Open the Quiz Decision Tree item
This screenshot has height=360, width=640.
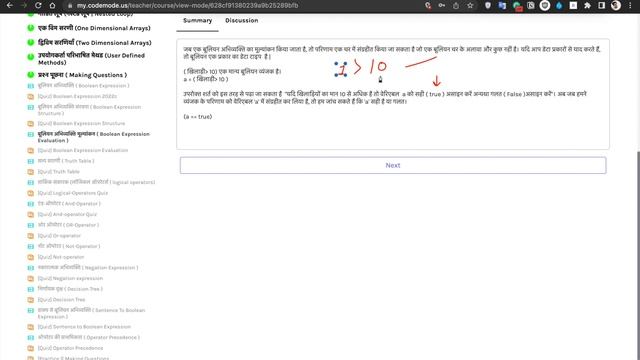point(61,299)
